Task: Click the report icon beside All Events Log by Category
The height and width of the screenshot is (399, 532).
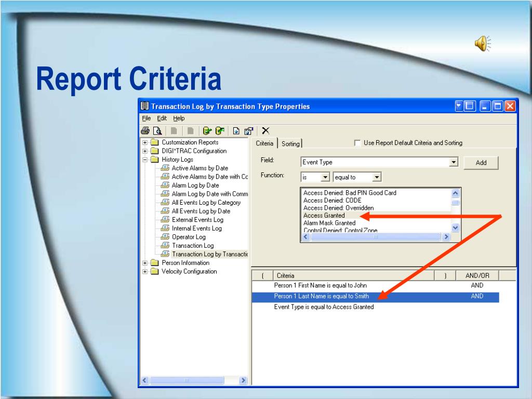Action: 165,203
